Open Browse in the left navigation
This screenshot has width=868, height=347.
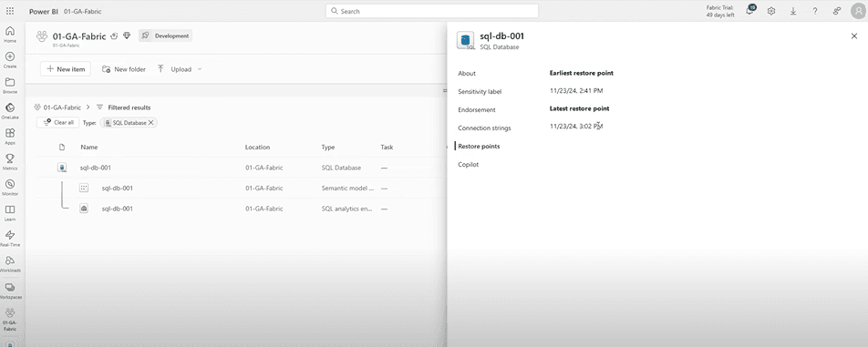pyautogui.click(x=10, y=85)
